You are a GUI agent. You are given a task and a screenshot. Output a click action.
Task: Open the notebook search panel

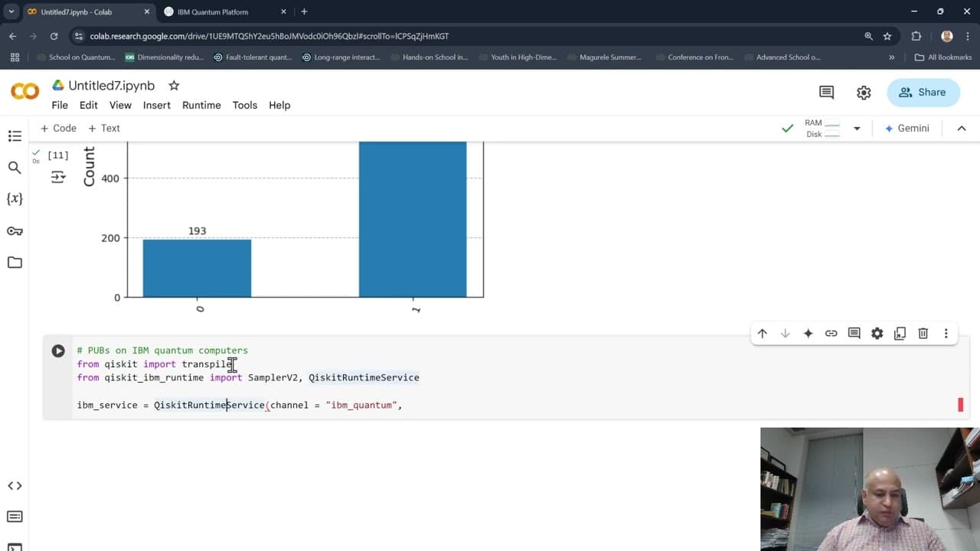(x=15, y=167)
